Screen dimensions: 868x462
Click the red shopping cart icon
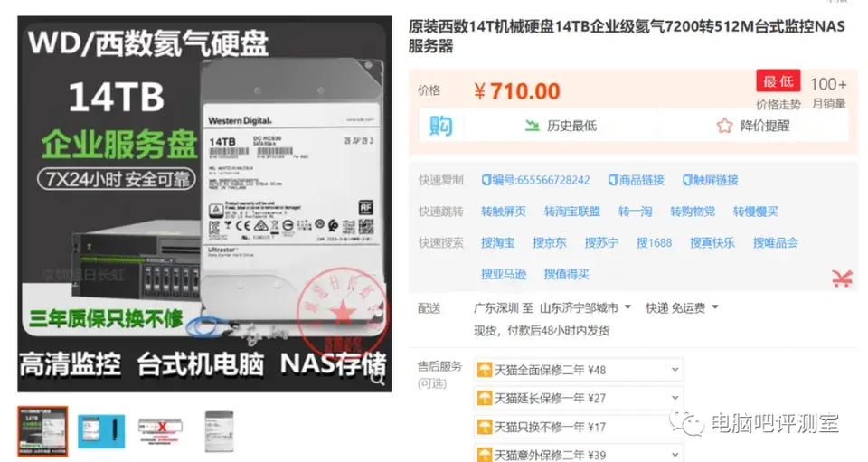pyautogui.click(x=842, y=278)
